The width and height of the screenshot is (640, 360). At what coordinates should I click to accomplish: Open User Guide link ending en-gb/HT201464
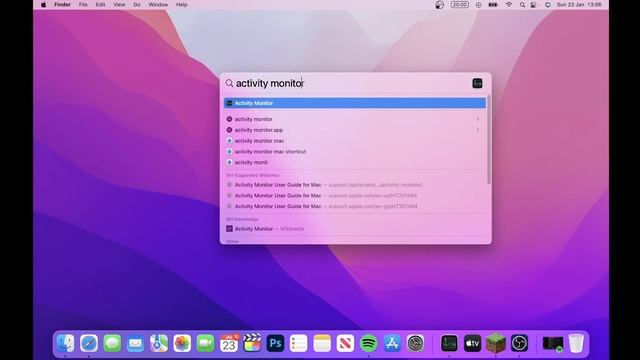[355, 207]
